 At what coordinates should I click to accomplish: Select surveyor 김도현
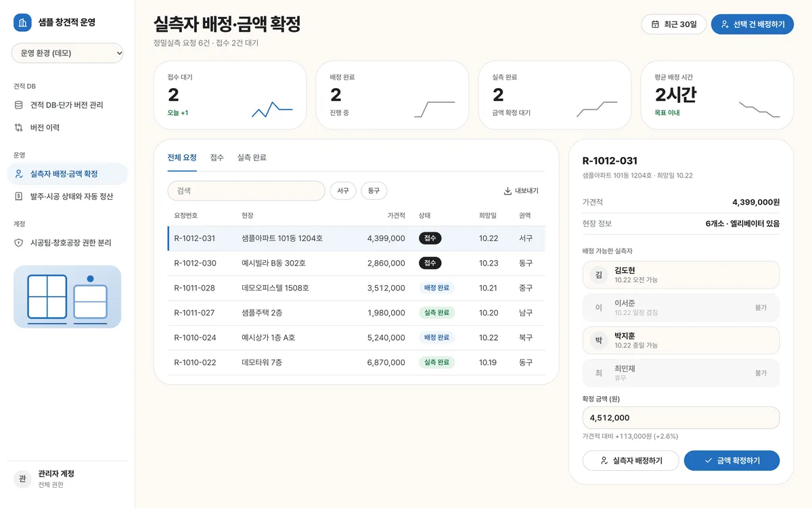pyautogui.click(x=681, y=274)
